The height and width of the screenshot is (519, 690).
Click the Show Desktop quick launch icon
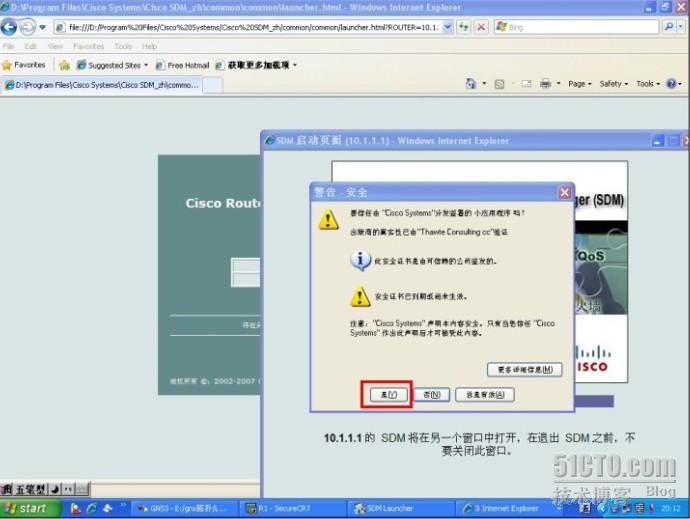(x=107, y=508)
